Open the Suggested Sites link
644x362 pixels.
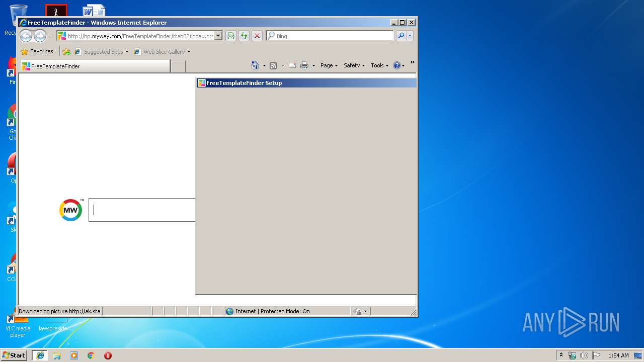pyautogui.click(x=101, y=51)
